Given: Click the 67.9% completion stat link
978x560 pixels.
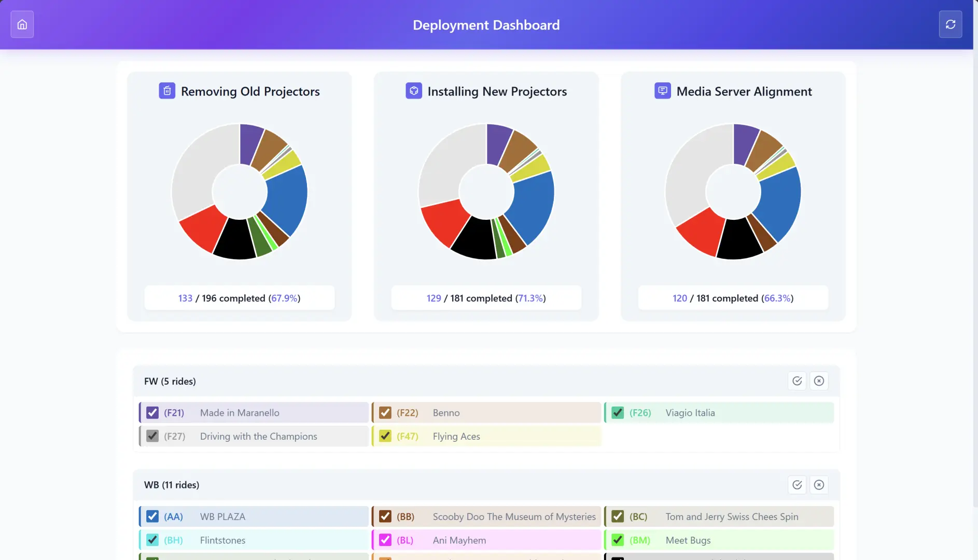Looking at the screenshot, I should coord(285,298).
